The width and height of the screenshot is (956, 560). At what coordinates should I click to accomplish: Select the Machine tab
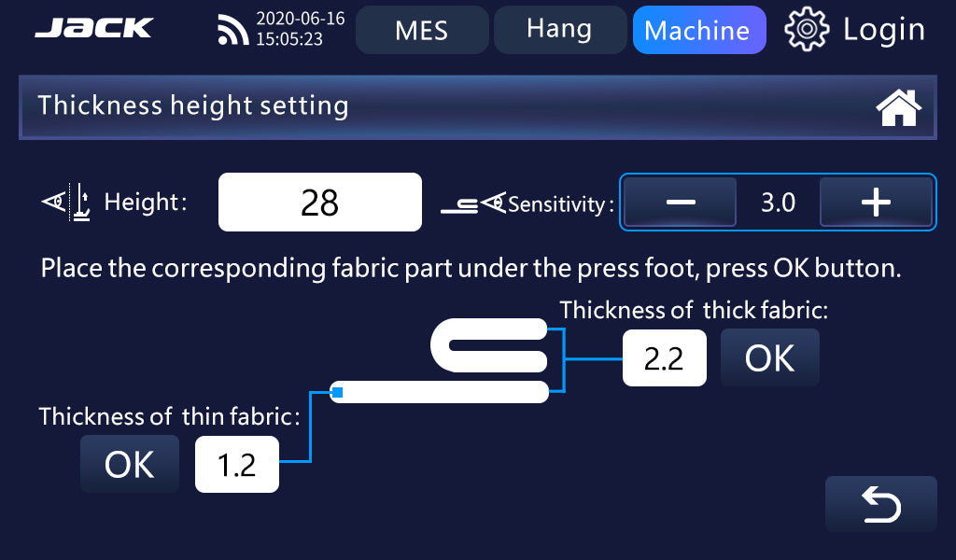[x=698, y=30]
